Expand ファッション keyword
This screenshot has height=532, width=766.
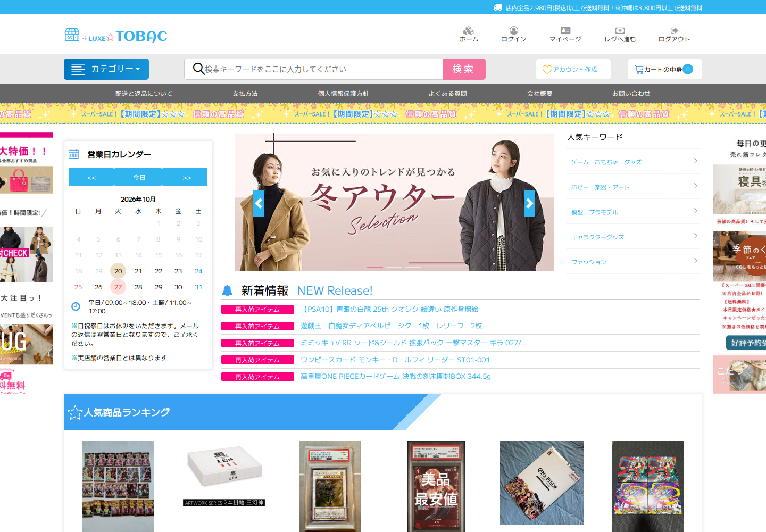click(x=634, y=261)
